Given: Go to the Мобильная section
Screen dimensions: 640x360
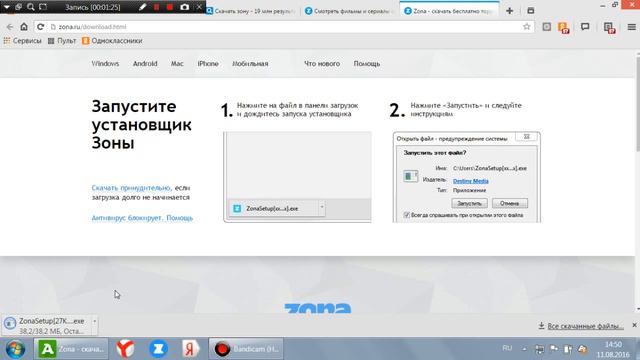Looking at the screenshot, I should (250, 64).
